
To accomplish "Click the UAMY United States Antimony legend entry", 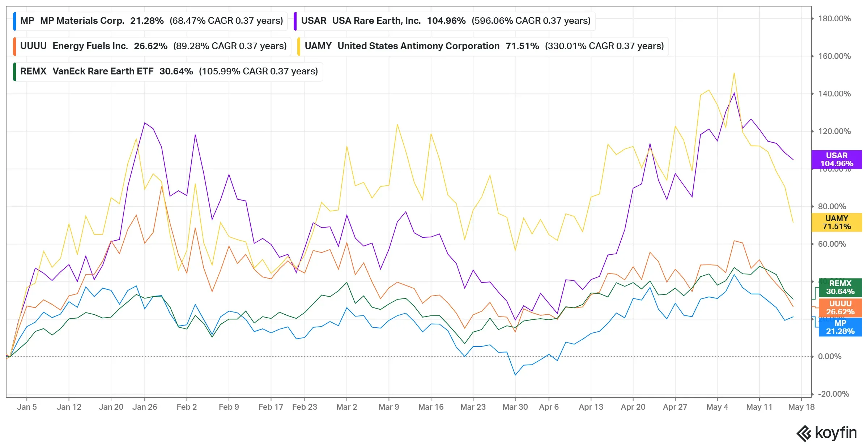I will 483,46.
